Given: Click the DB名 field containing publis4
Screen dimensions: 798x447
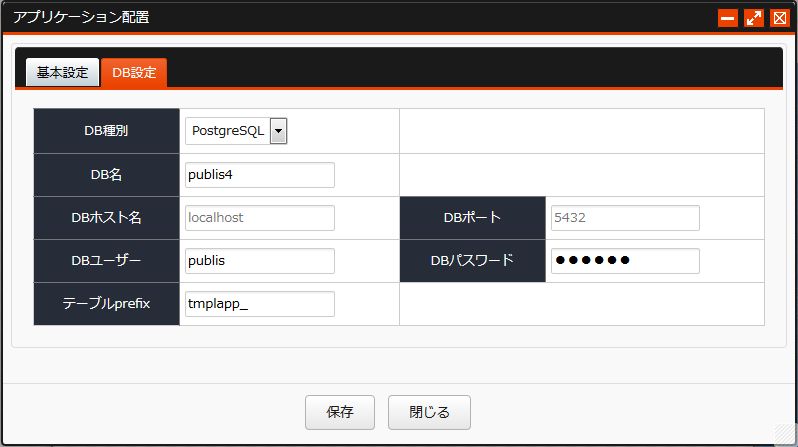Looking at the screenshot, I should 260,175.
